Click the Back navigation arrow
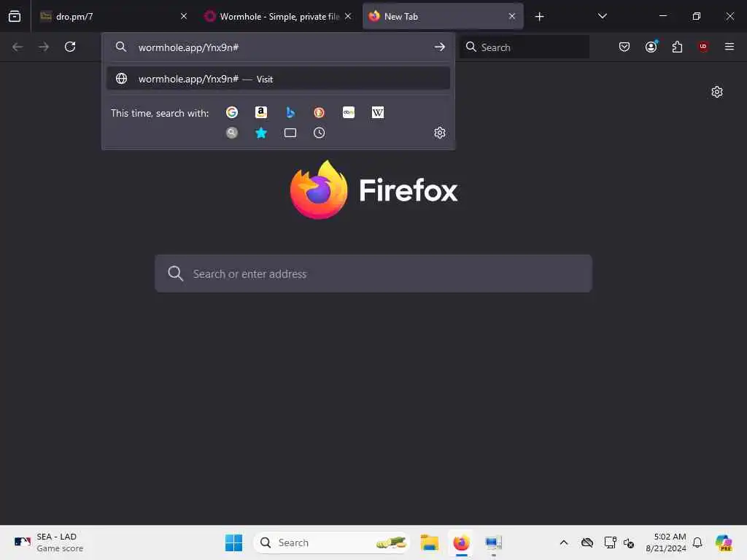Image resolution: width=747 pixels, height=560 pixels. 18,47
